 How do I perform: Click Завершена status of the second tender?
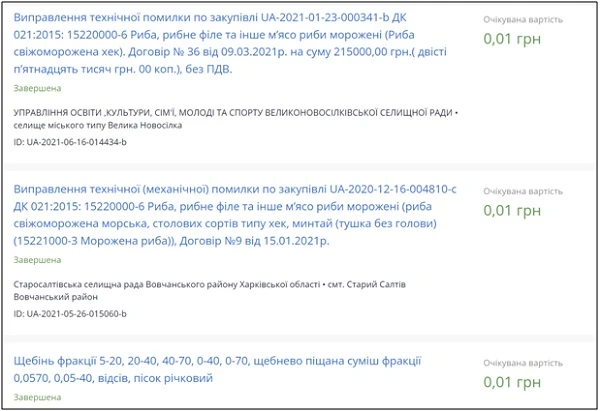[x=37, y=259]
